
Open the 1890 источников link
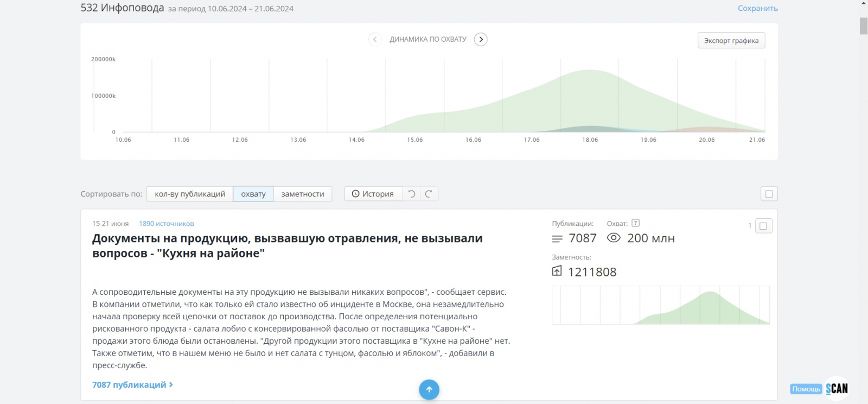pos(166,224)
